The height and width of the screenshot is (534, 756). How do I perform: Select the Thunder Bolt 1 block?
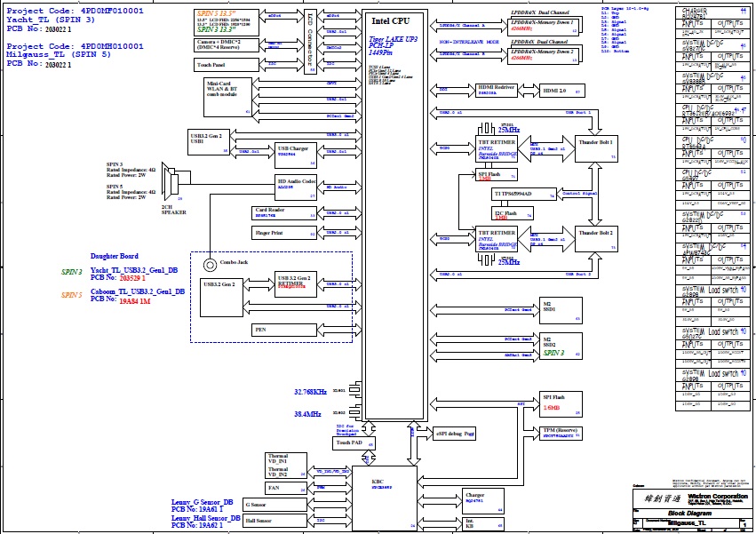(x=596, y=148)
